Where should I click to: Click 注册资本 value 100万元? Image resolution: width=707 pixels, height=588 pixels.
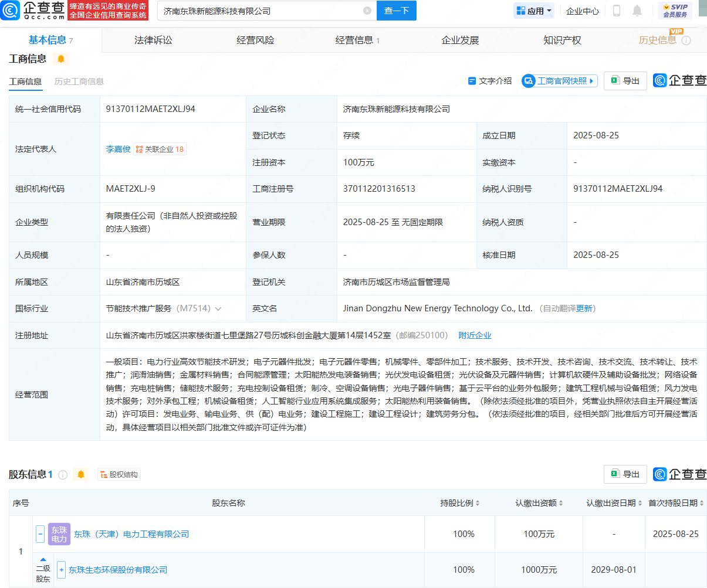(x=358, y=162)
